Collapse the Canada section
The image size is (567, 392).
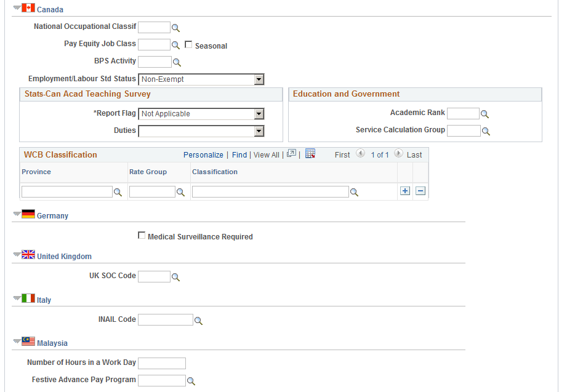(x=15, y=9)
